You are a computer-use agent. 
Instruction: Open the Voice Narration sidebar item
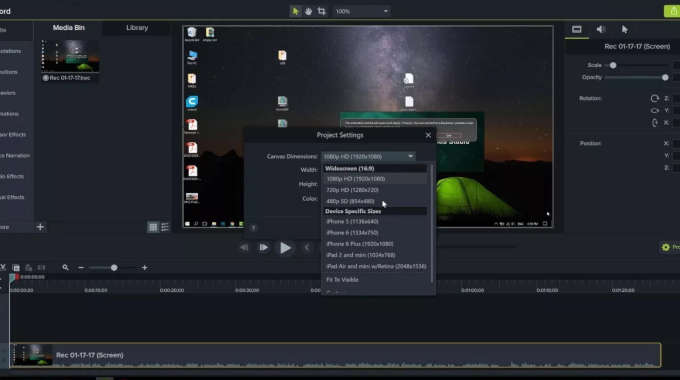[15, 155]
